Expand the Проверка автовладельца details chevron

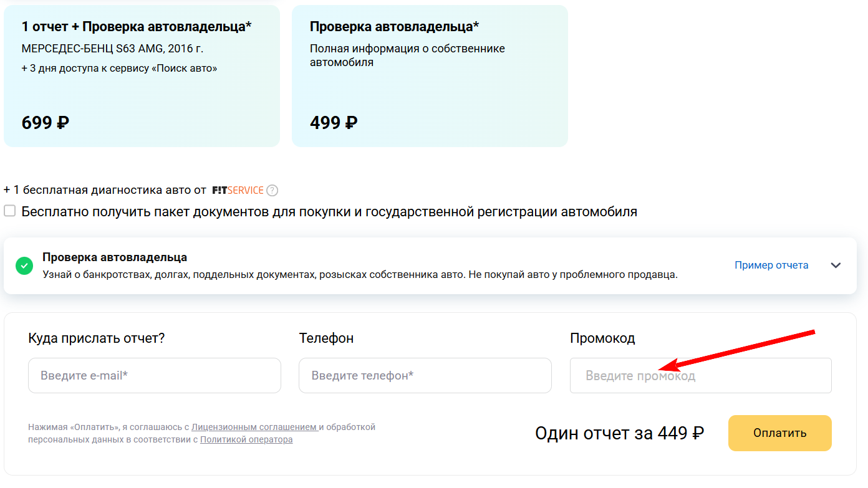tap(836, 265)
